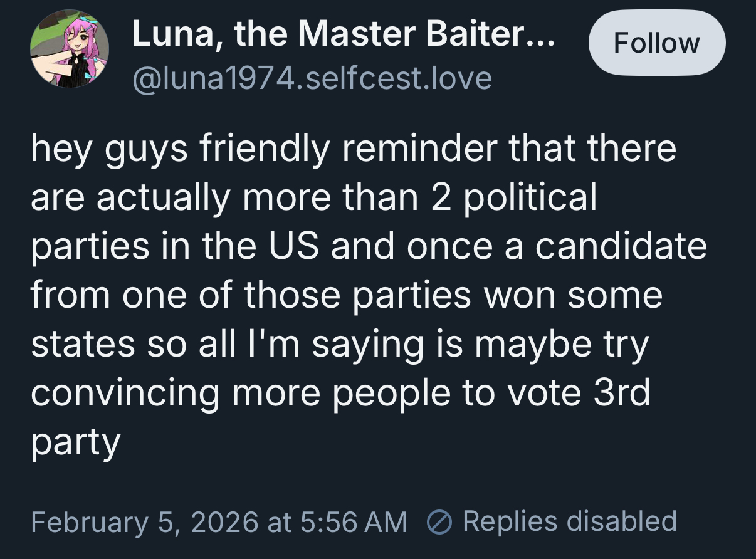
Task: Open Luna's profile avatar picture
Action: tap(70, 49)
